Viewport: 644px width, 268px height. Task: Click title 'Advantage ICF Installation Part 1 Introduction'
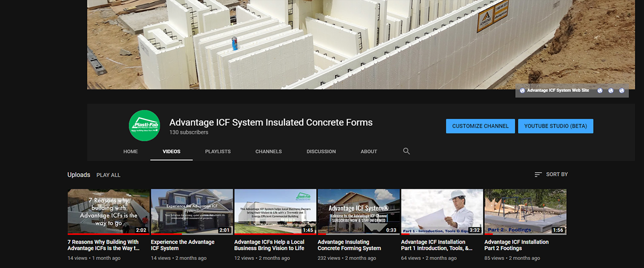click(437, 245)
